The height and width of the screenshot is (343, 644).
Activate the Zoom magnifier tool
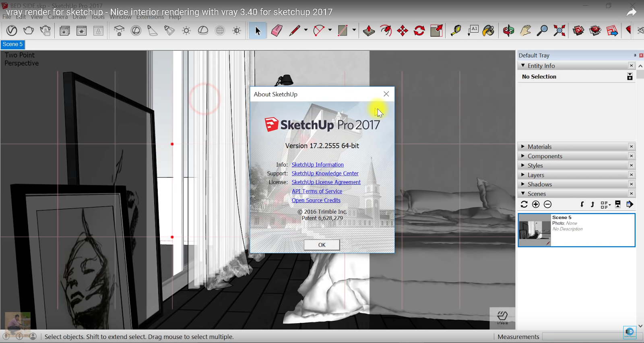point(542,31)
